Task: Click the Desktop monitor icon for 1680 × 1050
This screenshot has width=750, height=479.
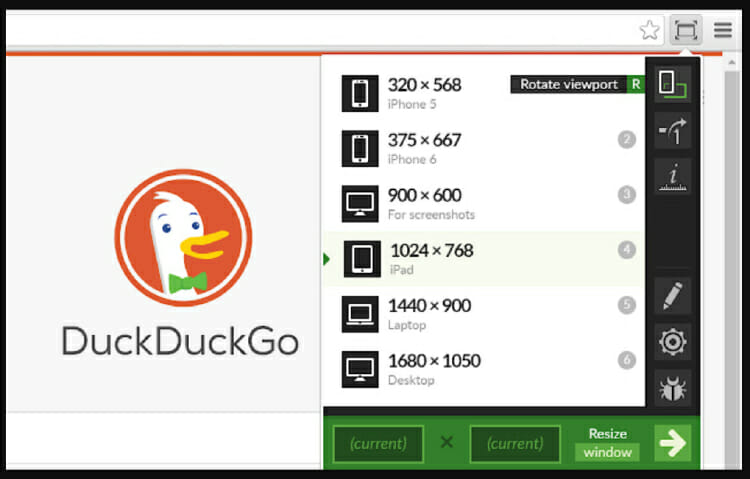Action: (360, 369)
